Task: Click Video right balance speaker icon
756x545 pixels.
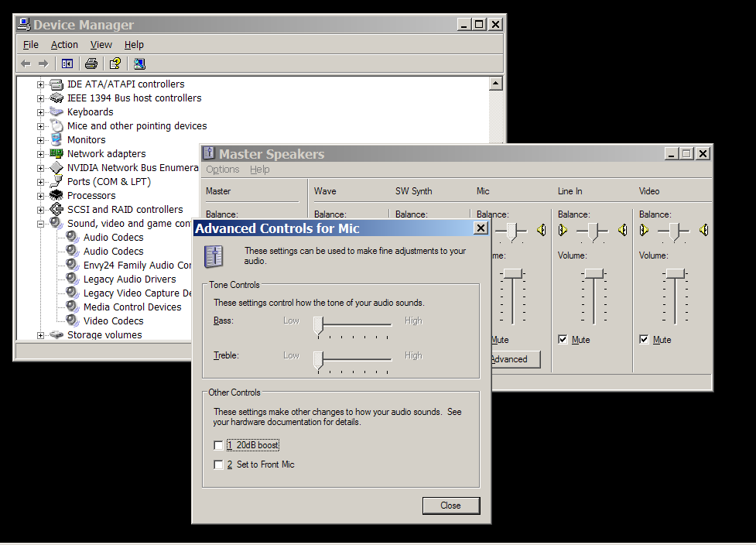Action: tap(704, 231)
